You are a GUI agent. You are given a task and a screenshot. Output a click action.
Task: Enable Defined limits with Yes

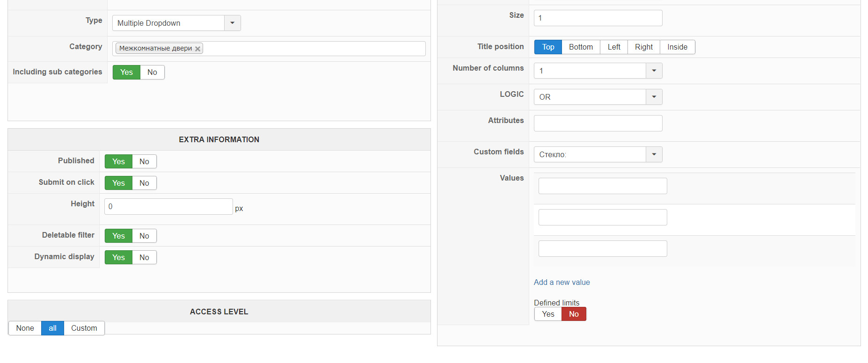pyautogui.click(x=548, y=314)
